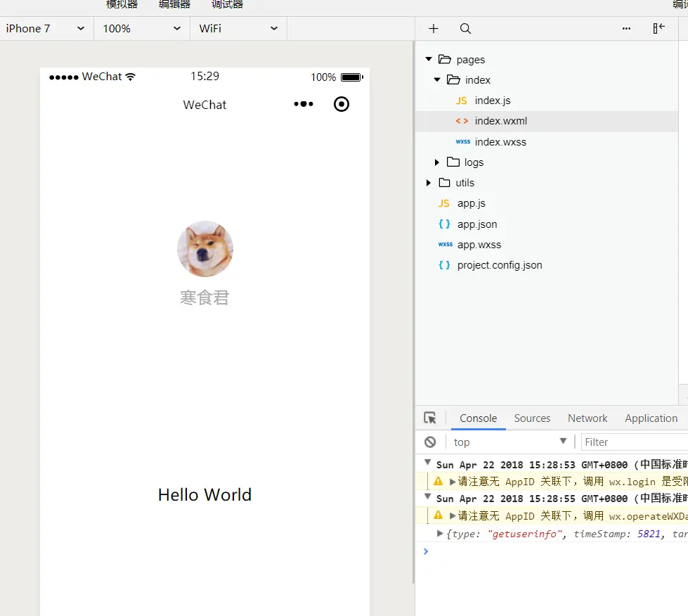
Task: Collapse the 15:28:55 log group arrow
Action: click(427, 496)
